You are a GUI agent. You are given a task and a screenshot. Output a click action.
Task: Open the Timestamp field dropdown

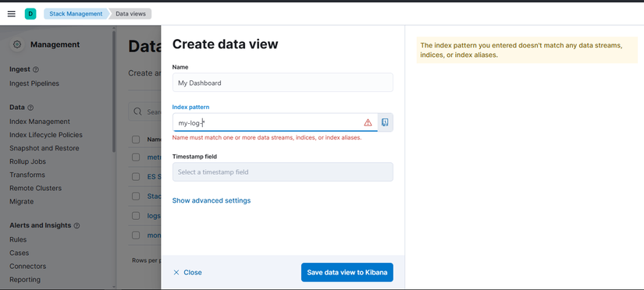(283, 172)
